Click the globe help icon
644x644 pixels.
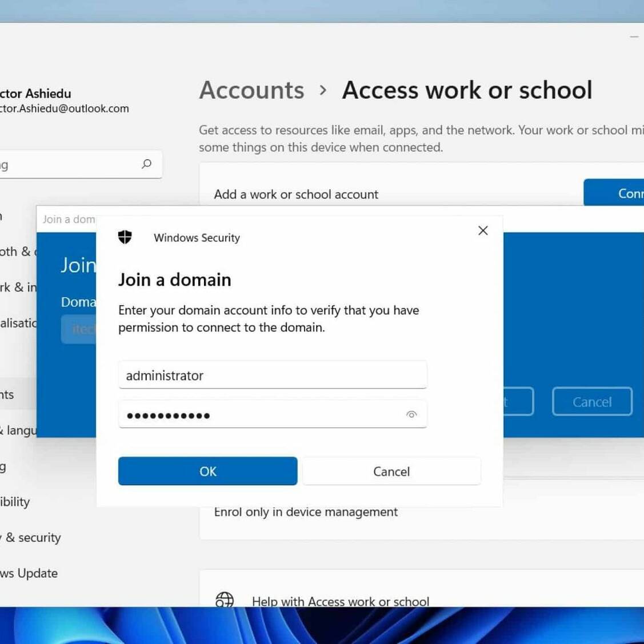pos(225,599)
